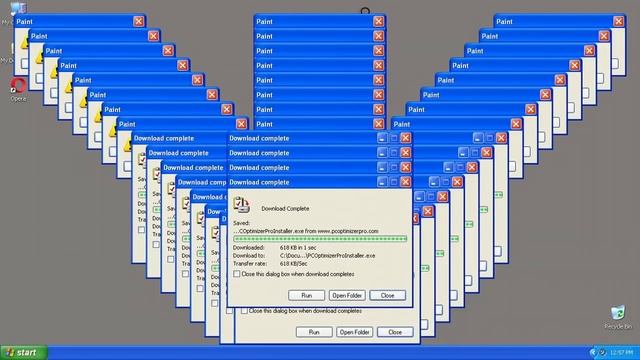Close topmost Download complete in center stack
The image size is (640, 360).
click(405, 138)
